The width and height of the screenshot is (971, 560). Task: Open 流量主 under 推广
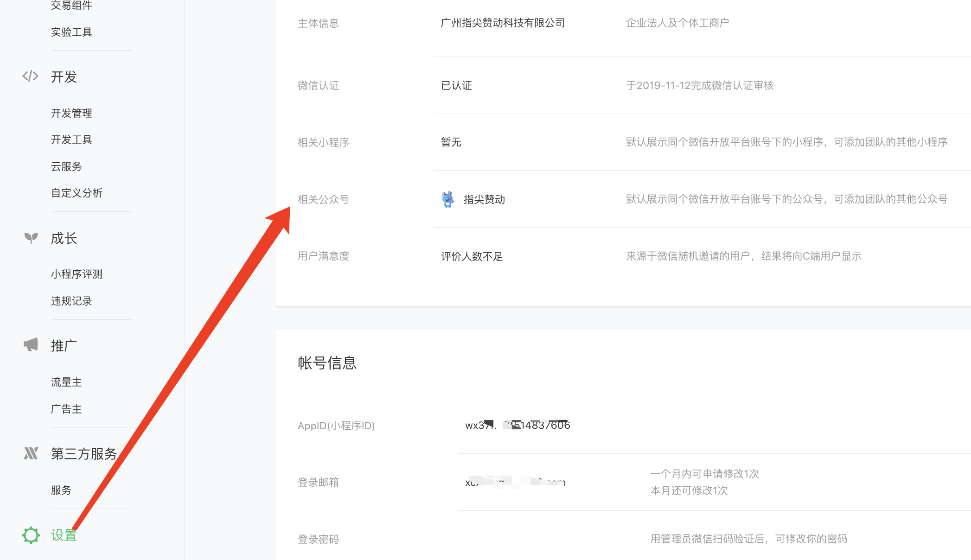66,382
